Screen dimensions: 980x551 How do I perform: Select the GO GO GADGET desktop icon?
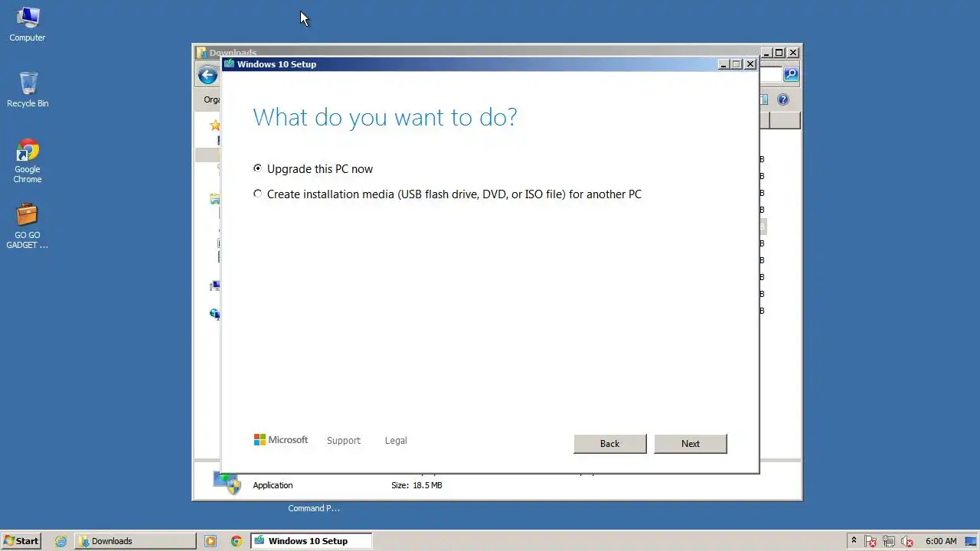pyautogui.click(x=28, y=227)
